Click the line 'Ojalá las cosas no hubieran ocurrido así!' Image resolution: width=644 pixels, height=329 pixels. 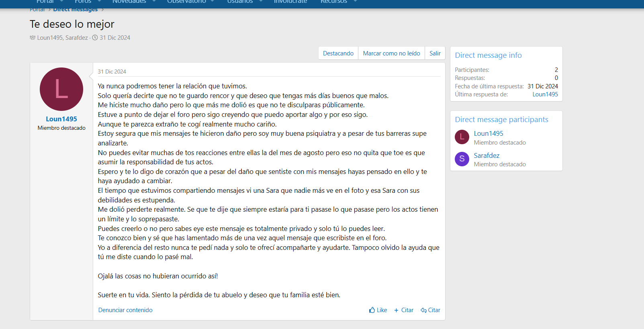pos(158,276)
